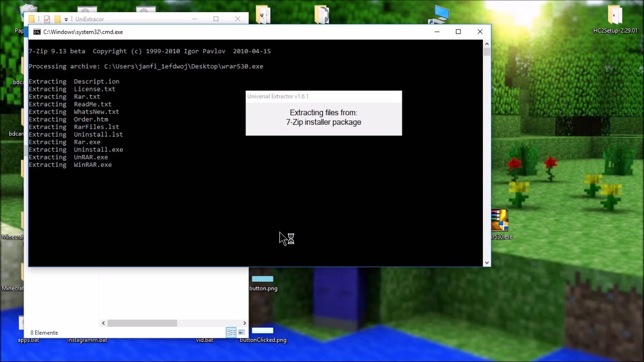Open the folder icon left of HC2Setup column
The height and width of the screenshot is (362, 644).
pos(321,14)
